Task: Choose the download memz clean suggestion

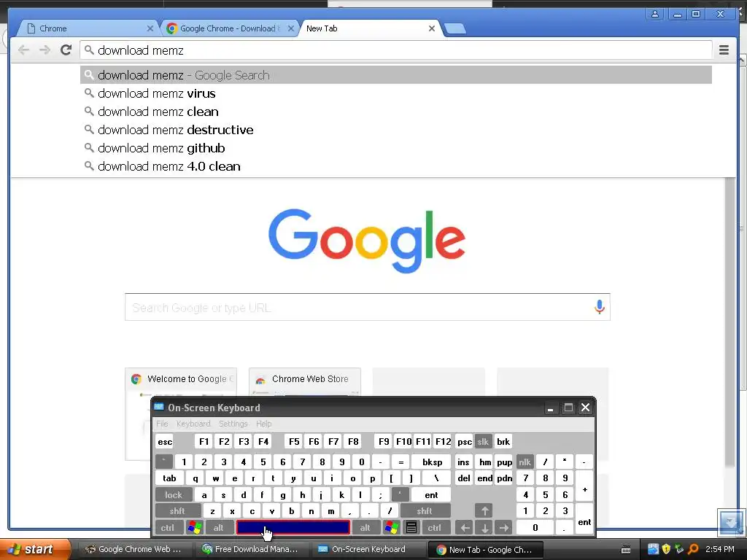Action: [396, 112]
